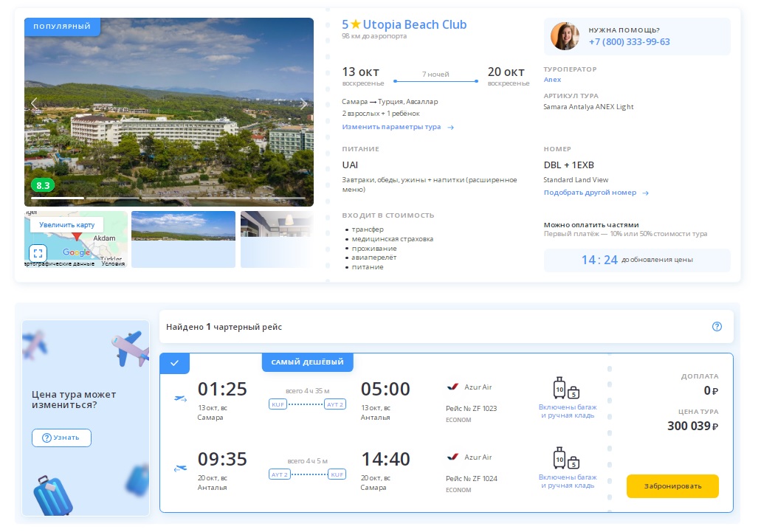Click 'медицинская страховка' in included list
The image size is (761, 532).
(392, 238)
